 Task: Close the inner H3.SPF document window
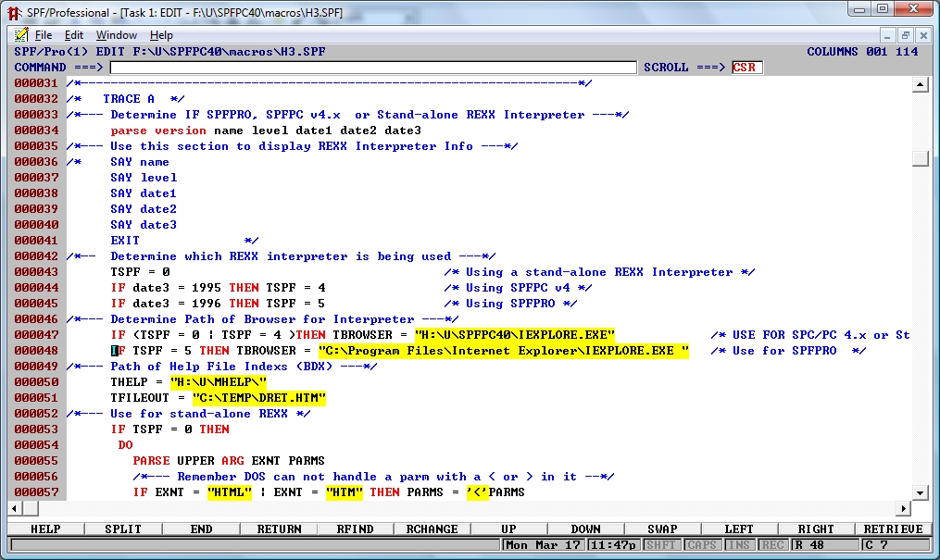923,36
